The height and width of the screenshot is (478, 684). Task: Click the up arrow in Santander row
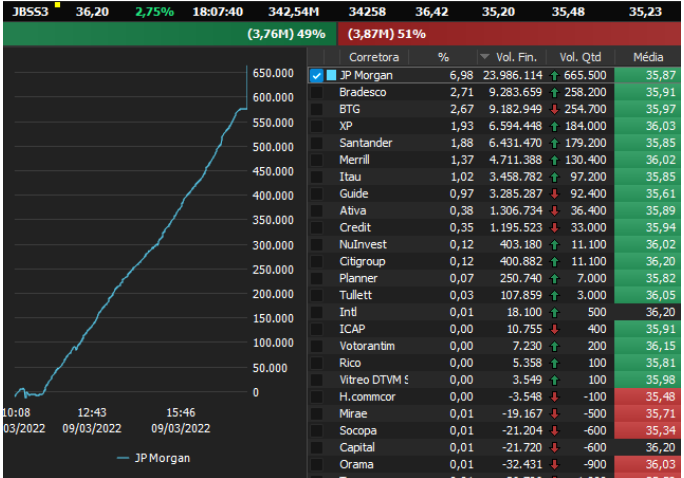pyautogui.click(x=554, y=143)
